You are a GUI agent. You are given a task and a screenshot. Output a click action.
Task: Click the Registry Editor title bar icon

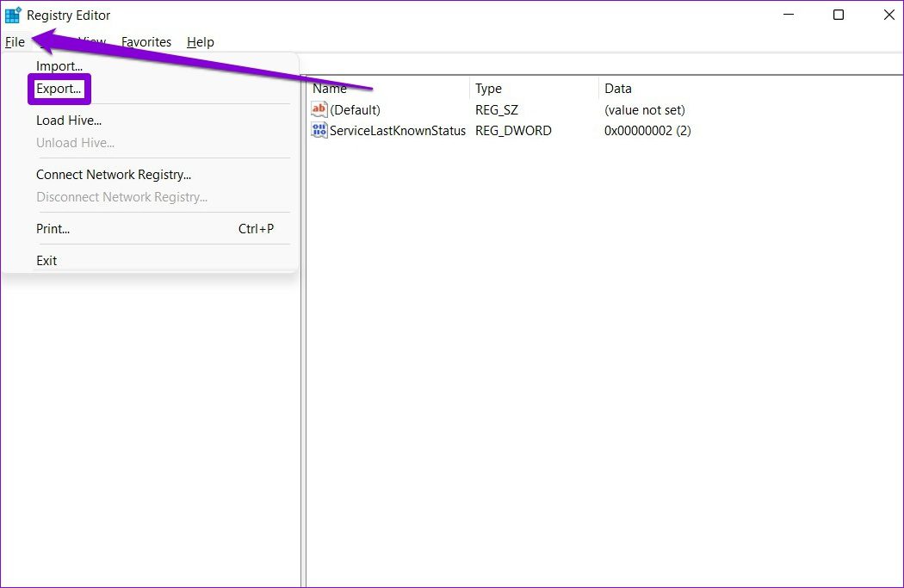(x=13, y=15)
